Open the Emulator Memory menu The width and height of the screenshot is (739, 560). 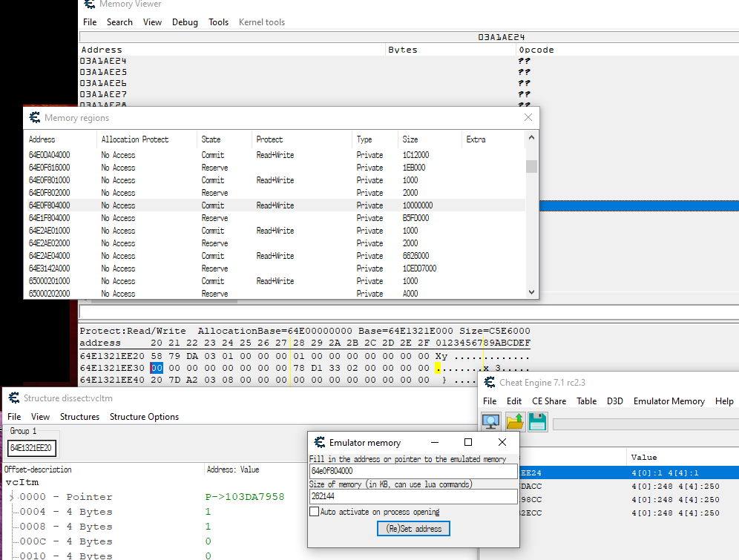tap(669, 401)
